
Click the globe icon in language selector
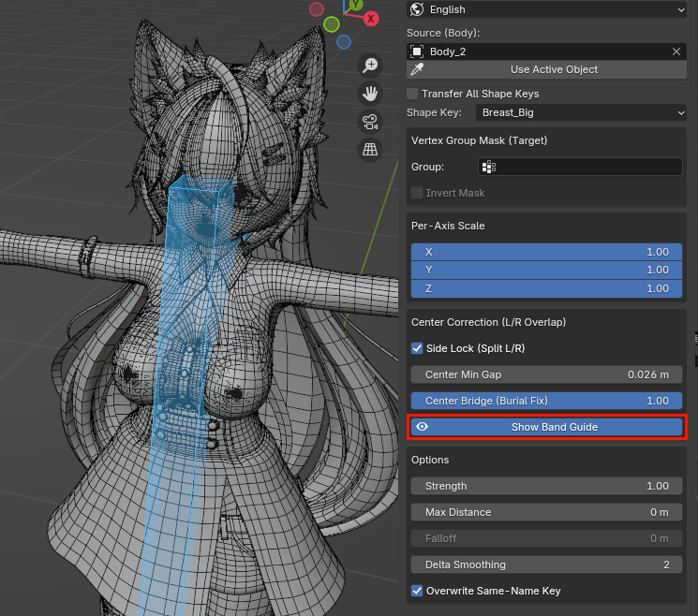pyautogui.click(x=417, y=9)
